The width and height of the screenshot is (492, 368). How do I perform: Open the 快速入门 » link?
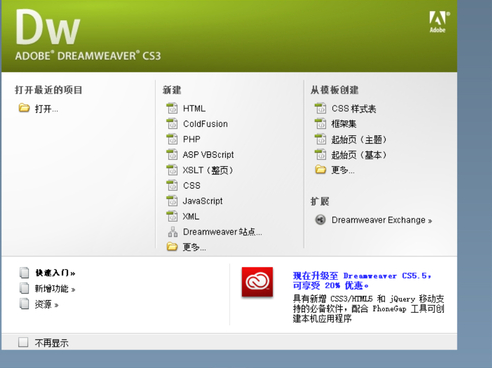pyautogui.click(x=55, y=273)
